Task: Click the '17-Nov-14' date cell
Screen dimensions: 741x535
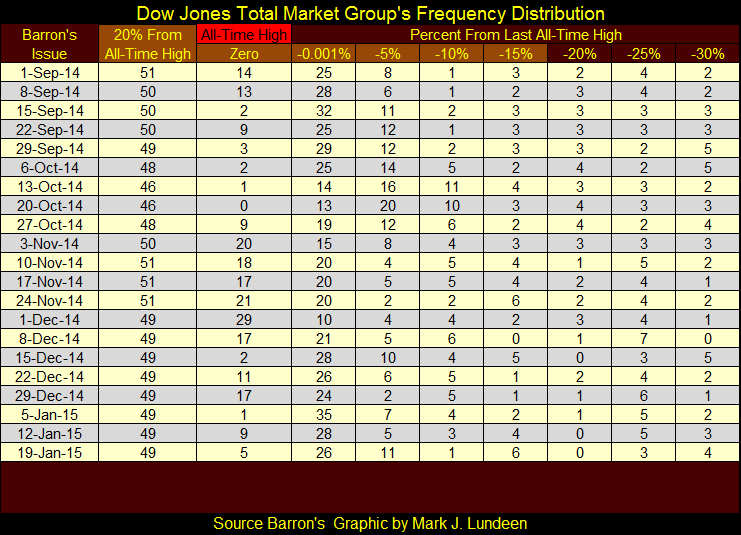Action: (x=50, y=282)
